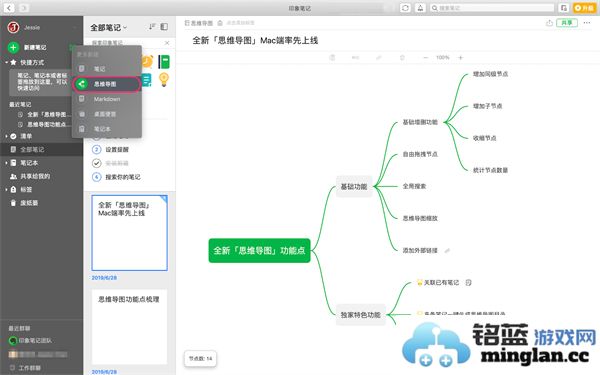Zoom in with the plus icon
This screenshot has width=600, height=375.
click(461, 57)
